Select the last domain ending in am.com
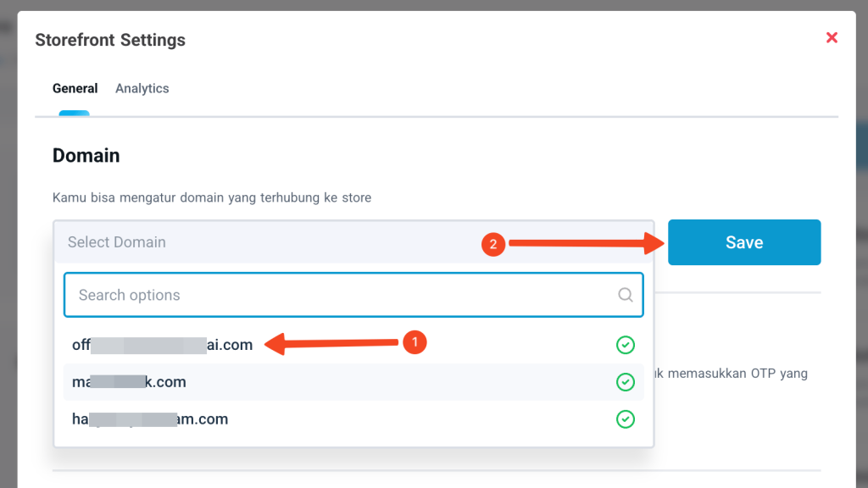This screenshot has height=488, width=868. point(149,419)
